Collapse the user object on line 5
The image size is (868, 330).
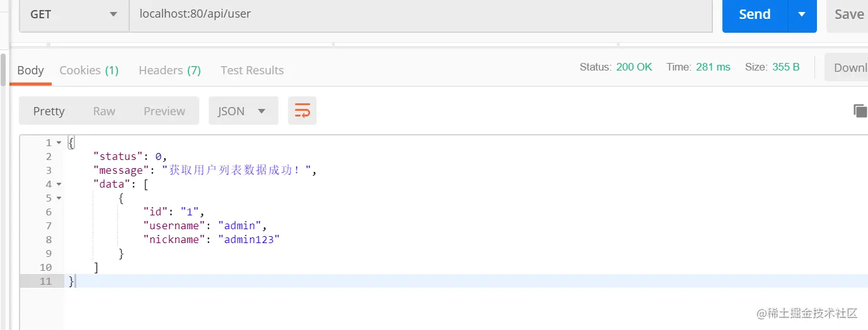(x=59, y=198)
